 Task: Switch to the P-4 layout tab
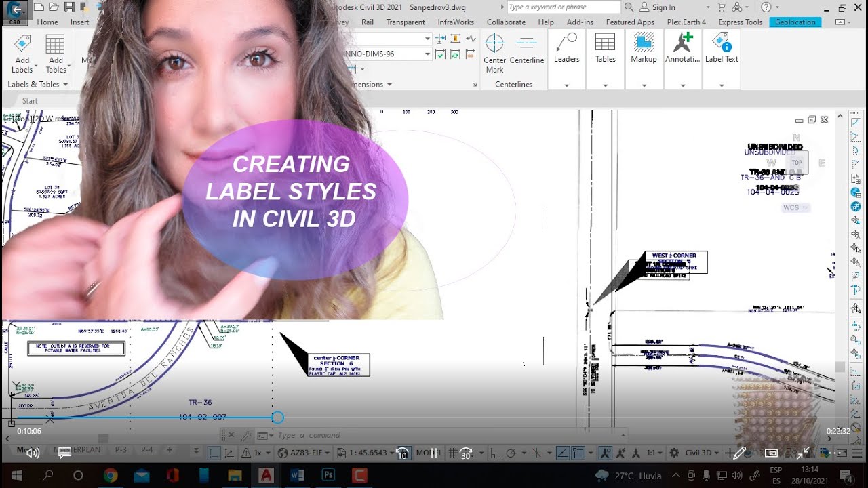(x=146, y=449)
